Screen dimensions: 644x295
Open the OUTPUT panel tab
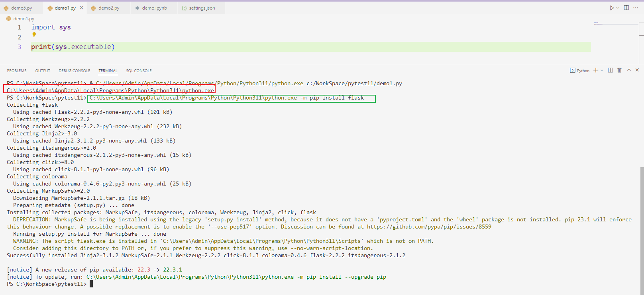pyautogui.click(x=43, y=71)
